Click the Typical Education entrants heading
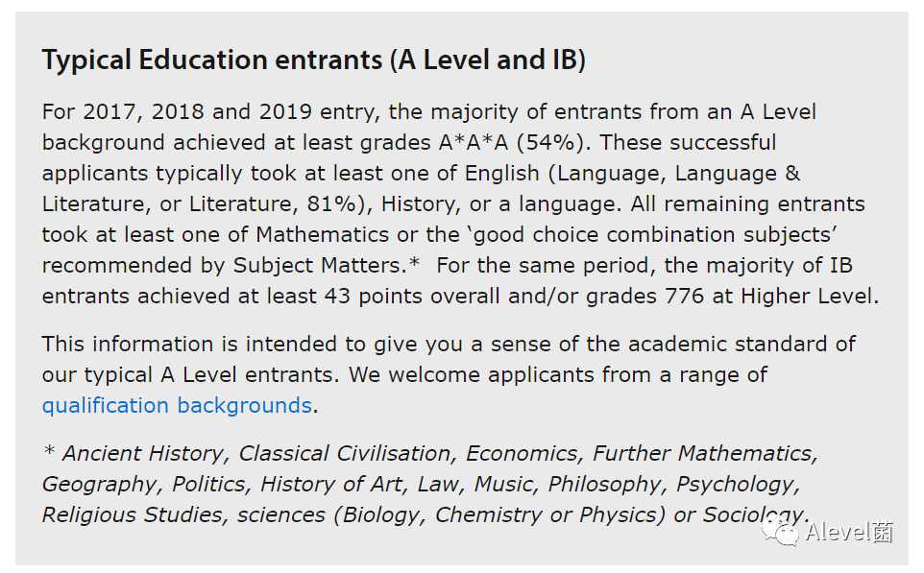 point(313,60)
